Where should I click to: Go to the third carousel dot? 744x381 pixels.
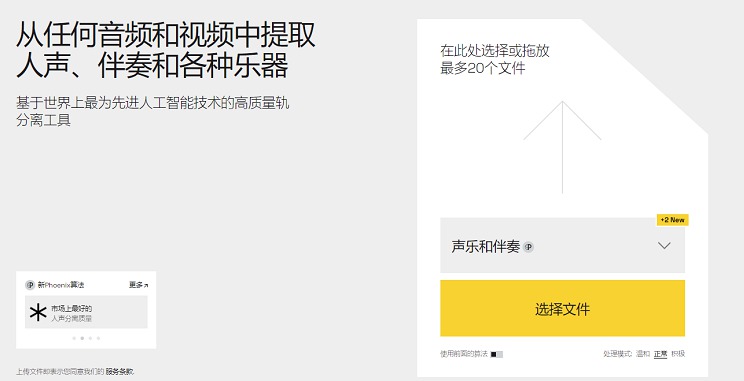90,338
